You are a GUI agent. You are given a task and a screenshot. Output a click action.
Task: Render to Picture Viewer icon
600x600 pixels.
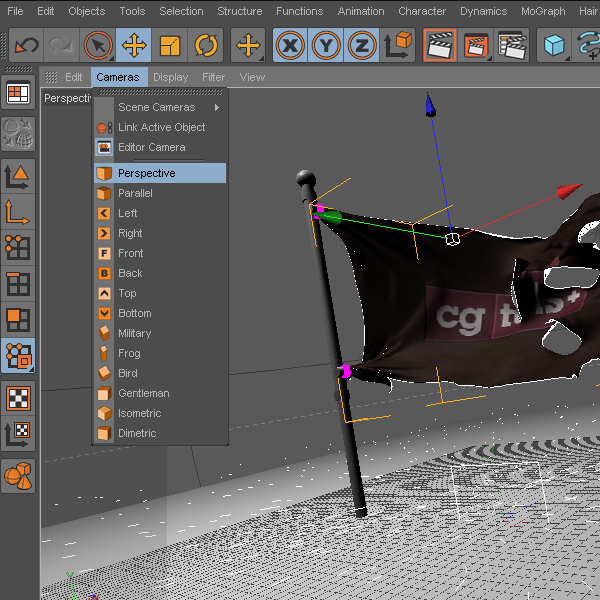476,45
